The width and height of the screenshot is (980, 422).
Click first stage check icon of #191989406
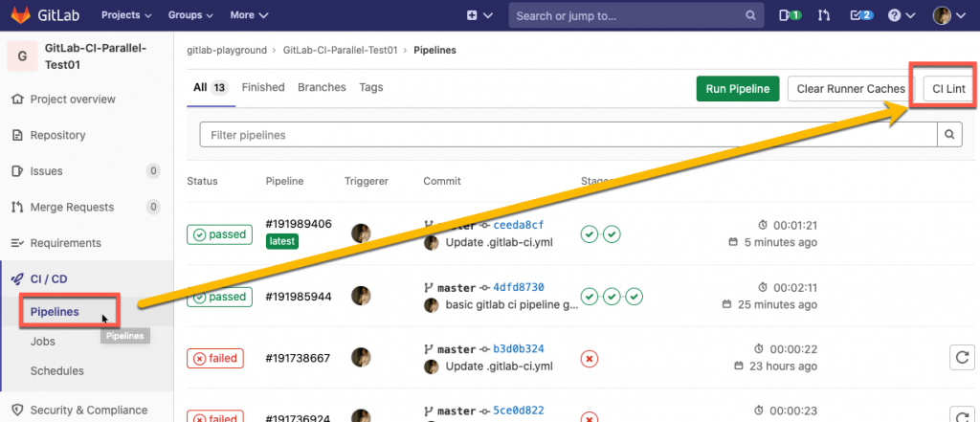click(x=590, y=234)
